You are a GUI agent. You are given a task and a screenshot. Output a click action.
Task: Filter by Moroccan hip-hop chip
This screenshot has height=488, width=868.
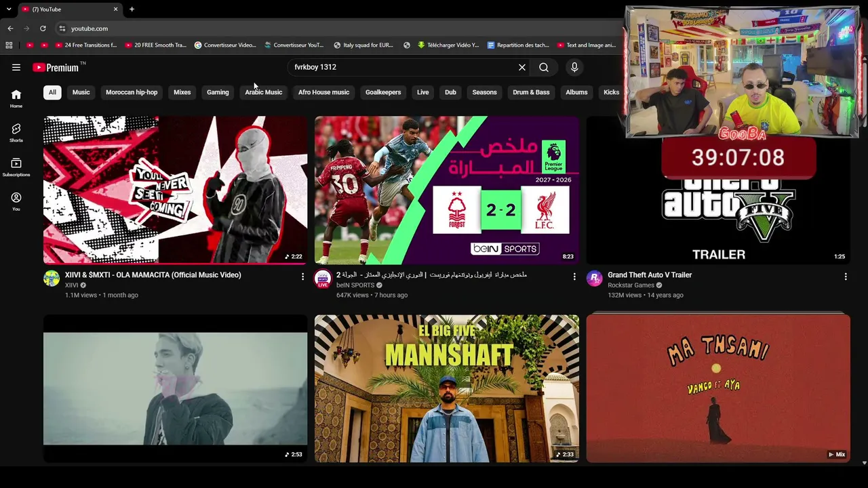click(x=132, y=92)
